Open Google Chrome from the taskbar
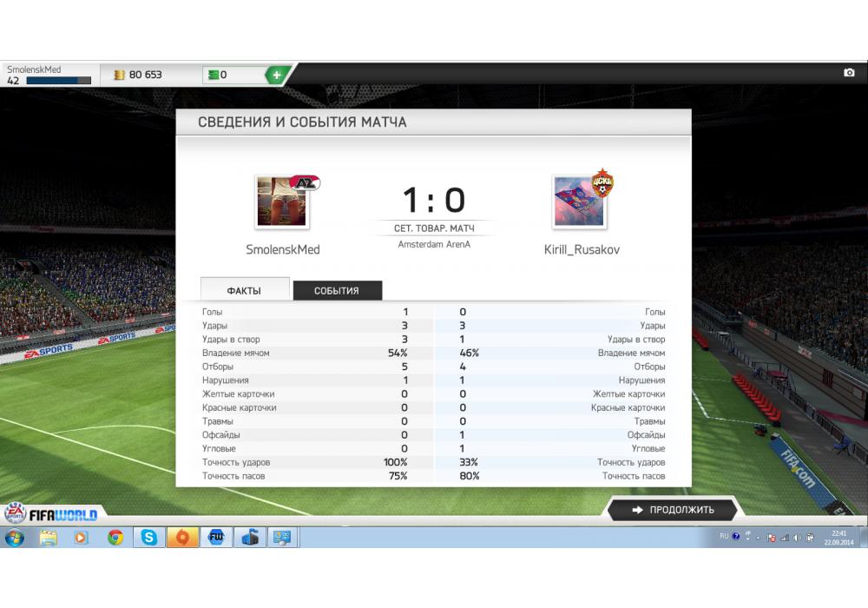This screenshot has height=608, width=868. [115, 537]
